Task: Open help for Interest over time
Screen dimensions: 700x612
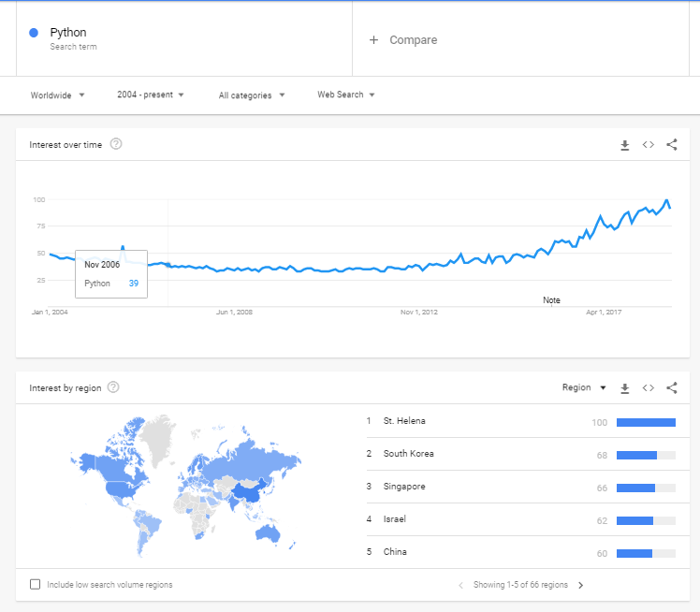Action: 116,144
